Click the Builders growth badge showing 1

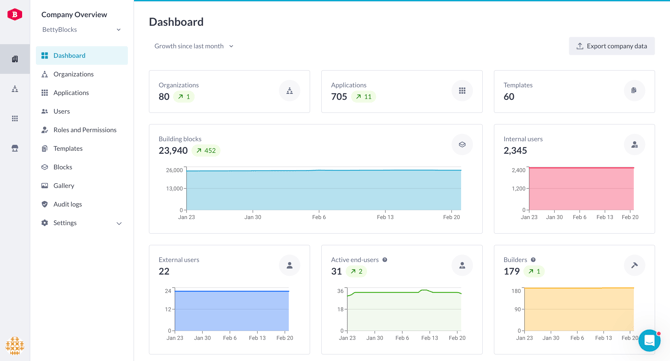(x=534, y=271)
